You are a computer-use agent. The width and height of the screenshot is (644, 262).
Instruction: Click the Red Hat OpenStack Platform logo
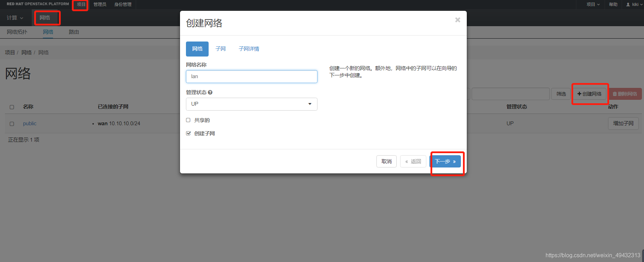point(38,4)
